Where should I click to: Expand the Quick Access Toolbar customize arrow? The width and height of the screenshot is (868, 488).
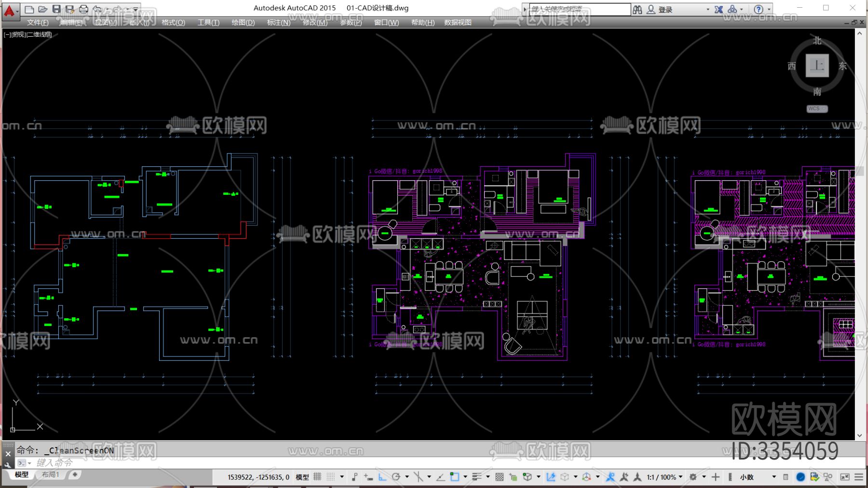pyautogui.click(x=136, y=9)
